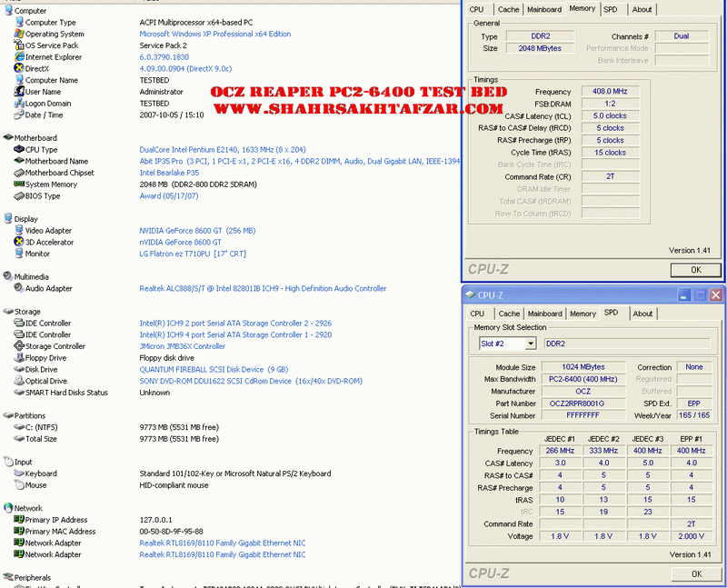Click the 3D Accelerator row icon

[19, 242]
